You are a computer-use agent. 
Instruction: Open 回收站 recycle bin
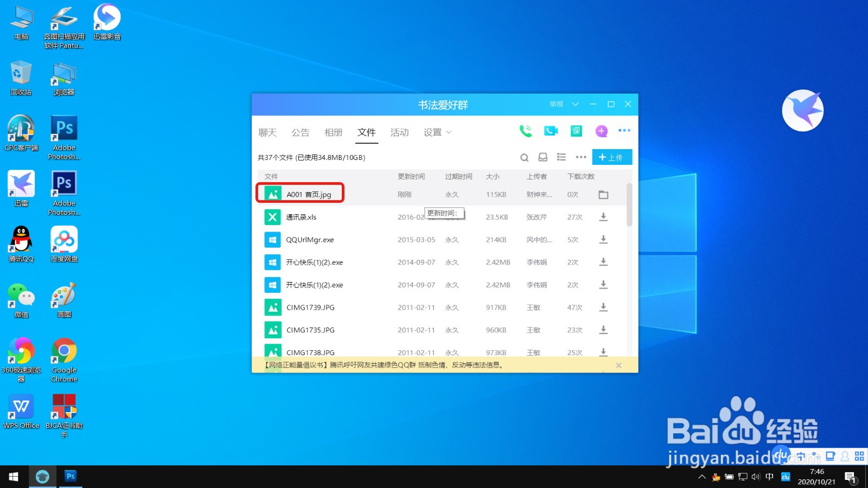[21, 78]
